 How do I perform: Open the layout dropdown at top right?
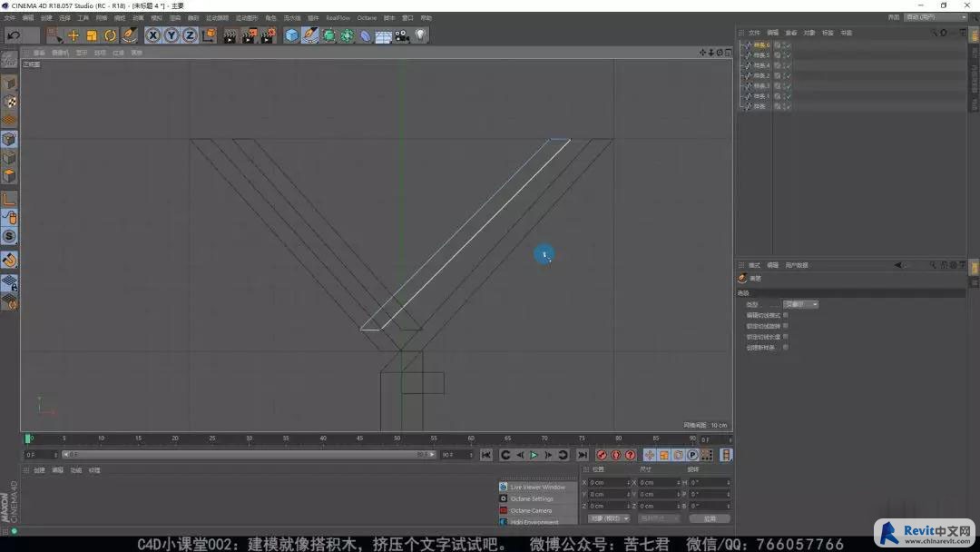[936, 17]
